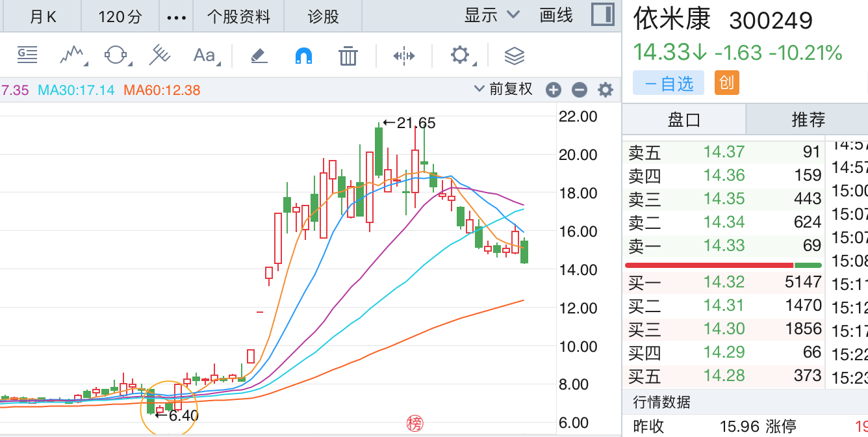Screen dimensions: 868x437
Task: Open more chart periods via the ellipsis
Action: 176,17
